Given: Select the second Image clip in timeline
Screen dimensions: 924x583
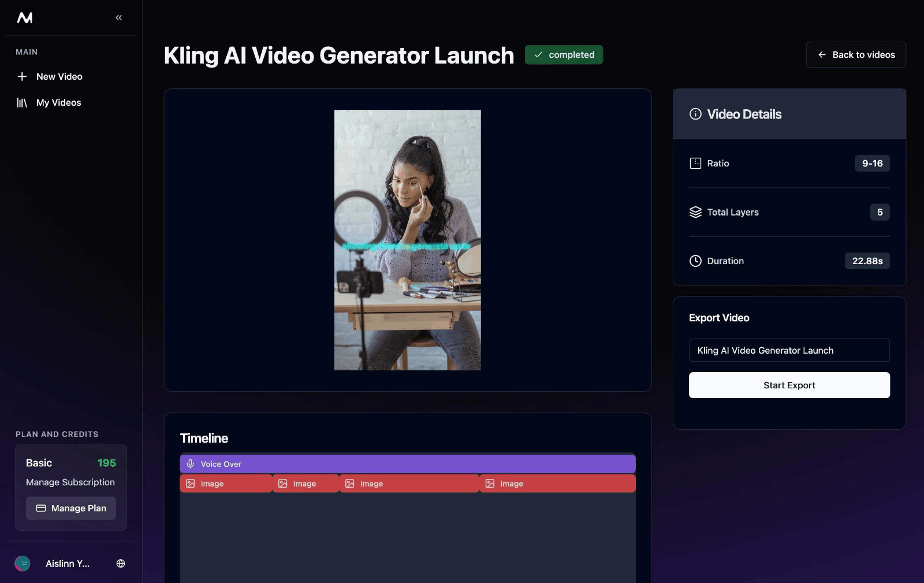Looking at the screenshot, I should coord(305,484).
